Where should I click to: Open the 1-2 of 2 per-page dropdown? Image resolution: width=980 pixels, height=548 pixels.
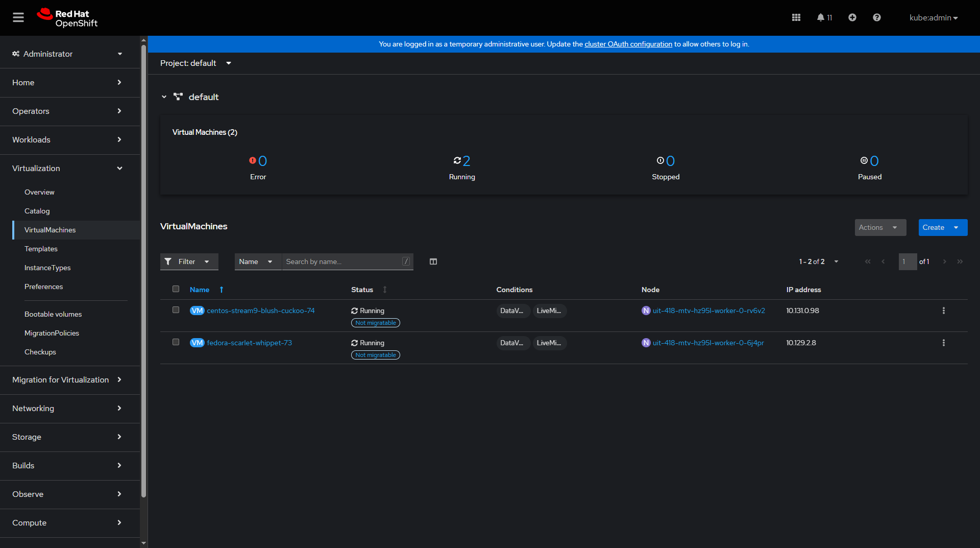pyautogui.click(x=819, y=261)
